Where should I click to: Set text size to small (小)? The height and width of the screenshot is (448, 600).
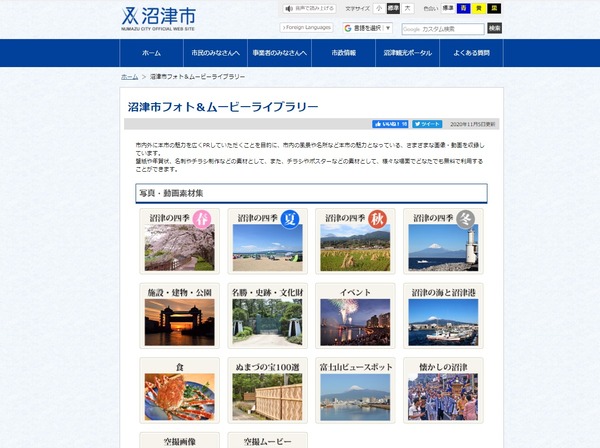tap(379, 8)
